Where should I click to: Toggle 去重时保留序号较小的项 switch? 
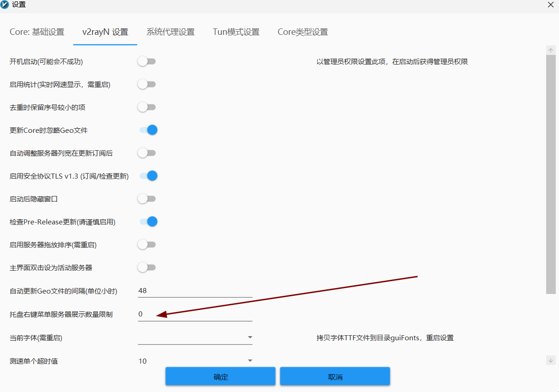click(147, 107)
